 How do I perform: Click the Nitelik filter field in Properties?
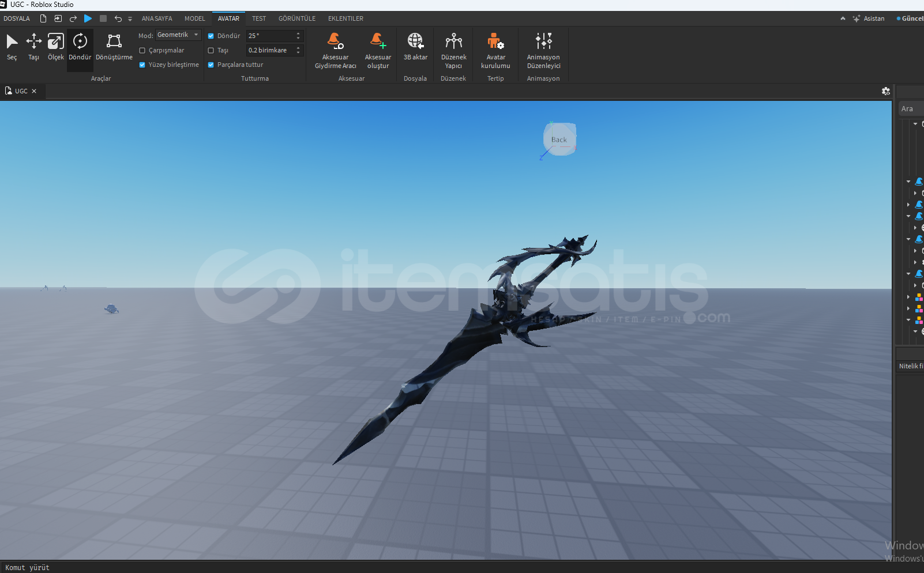tap(911, 366)
